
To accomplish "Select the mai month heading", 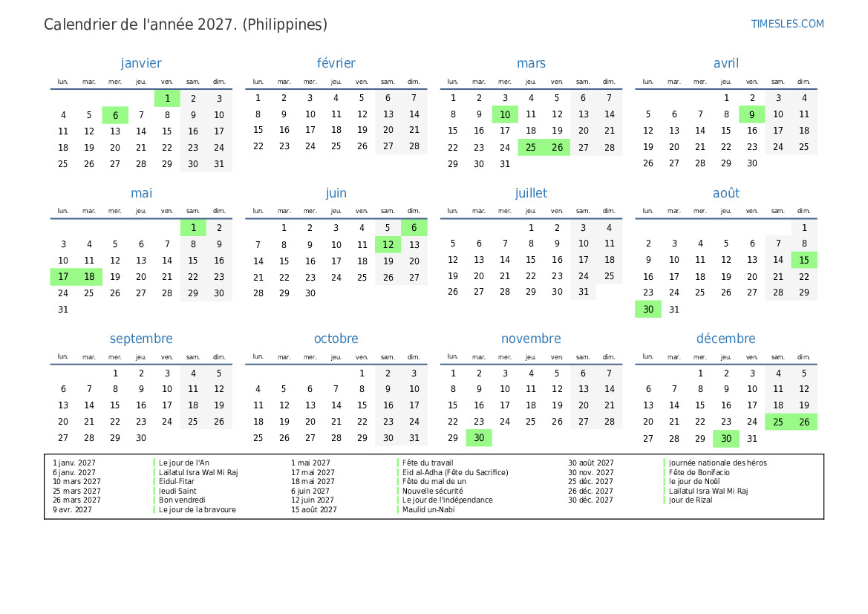I will coord(141,193).
